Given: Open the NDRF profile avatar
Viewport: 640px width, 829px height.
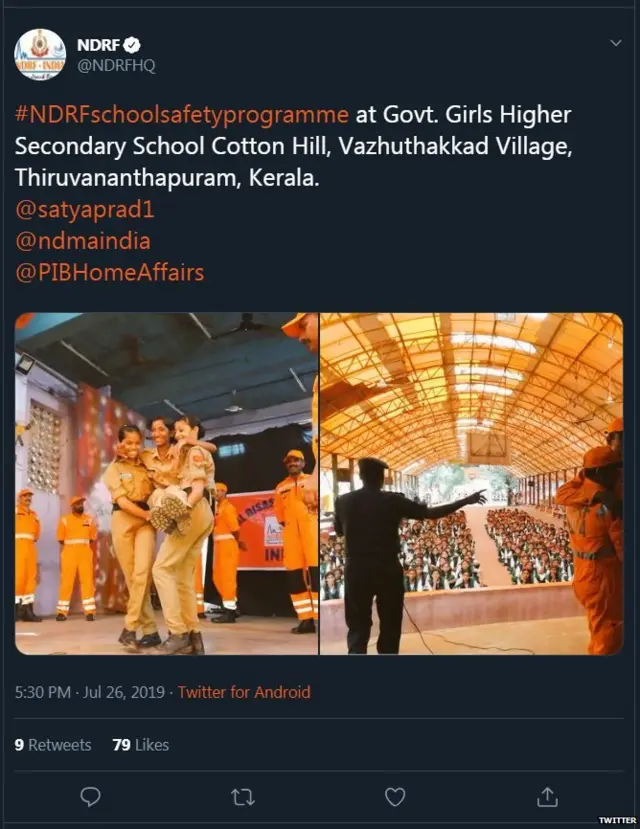Looking at the screenshot, I should tap(40, 55).
